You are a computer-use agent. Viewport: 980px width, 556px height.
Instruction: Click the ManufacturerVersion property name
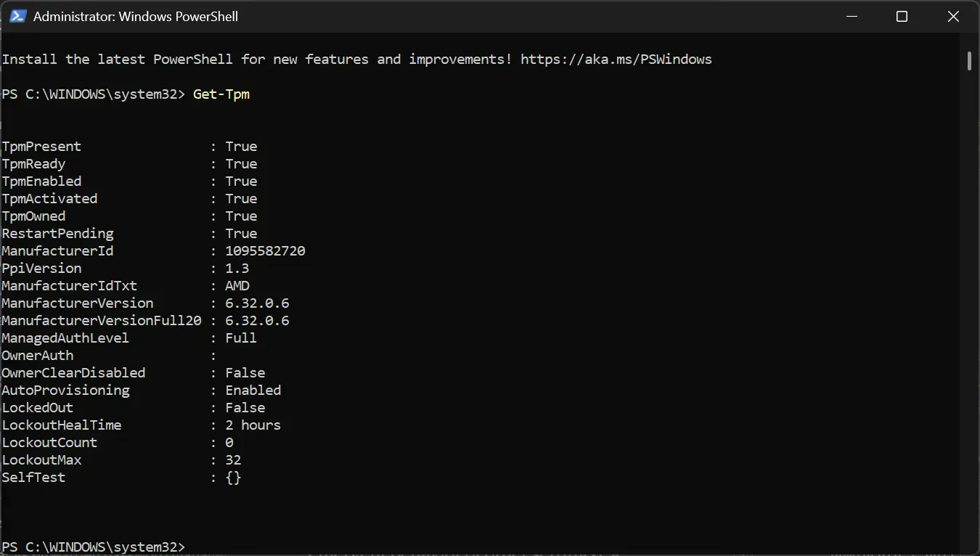(78, 303)
